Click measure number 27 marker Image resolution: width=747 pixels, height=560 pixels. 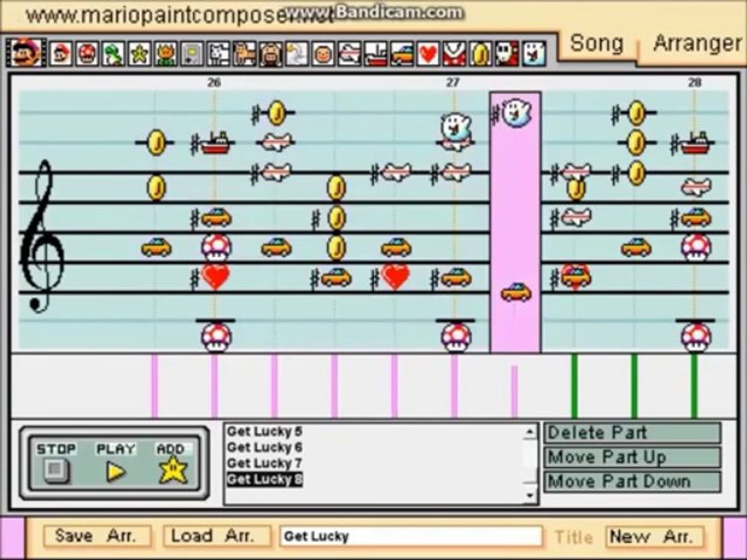453,82
